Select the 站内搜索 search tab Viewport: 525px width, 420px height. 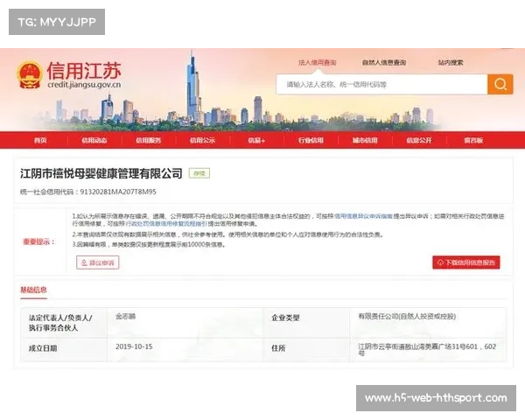click(x=451, y=63)
